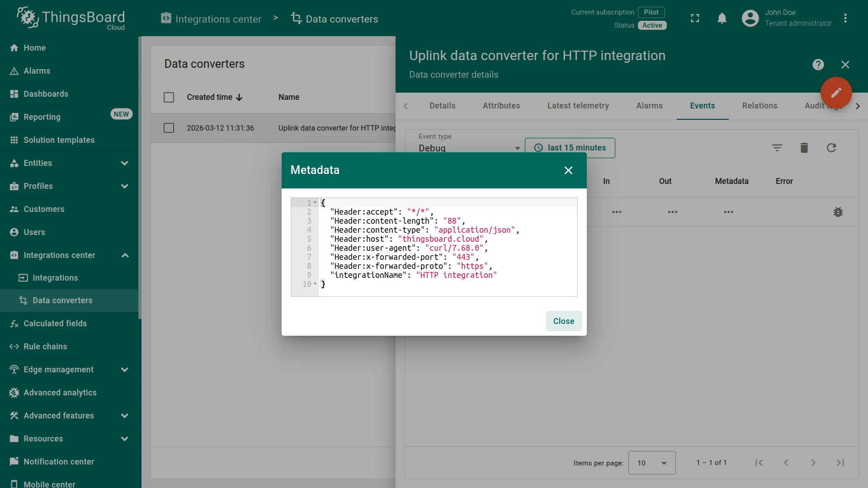Click the Close button in Metadata dialog
The height and width of the screenshot is (488, 868).
click(x=564, y=321)
